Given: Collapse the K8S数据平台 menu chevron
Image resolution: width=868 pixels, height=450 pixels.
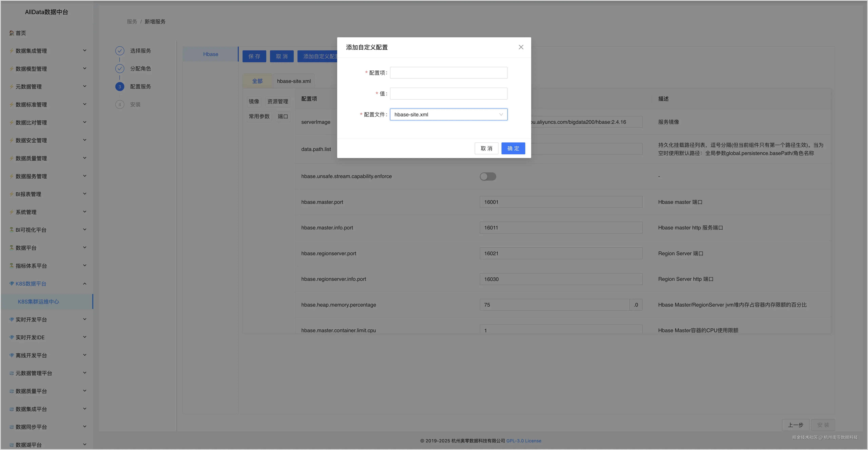Looking at the screenshot, I should click(85, 284).
